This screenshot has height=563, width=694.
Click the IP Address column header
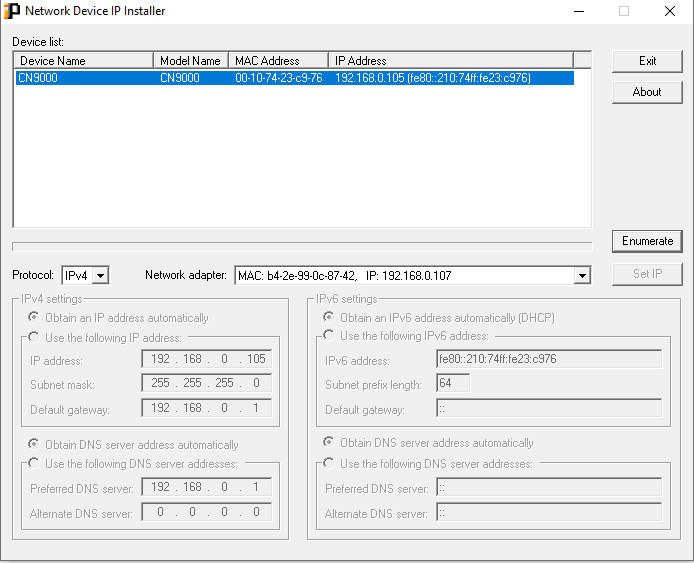450,61
